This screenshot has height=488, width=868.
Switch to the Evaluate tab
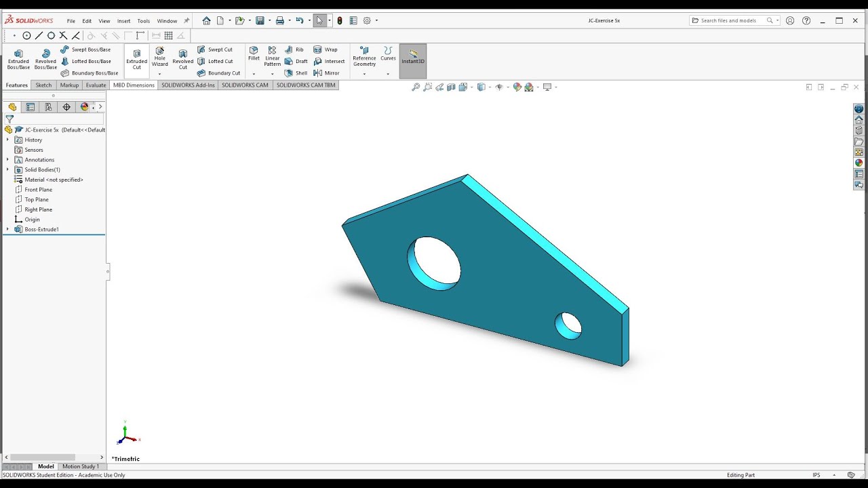point(96,85)
